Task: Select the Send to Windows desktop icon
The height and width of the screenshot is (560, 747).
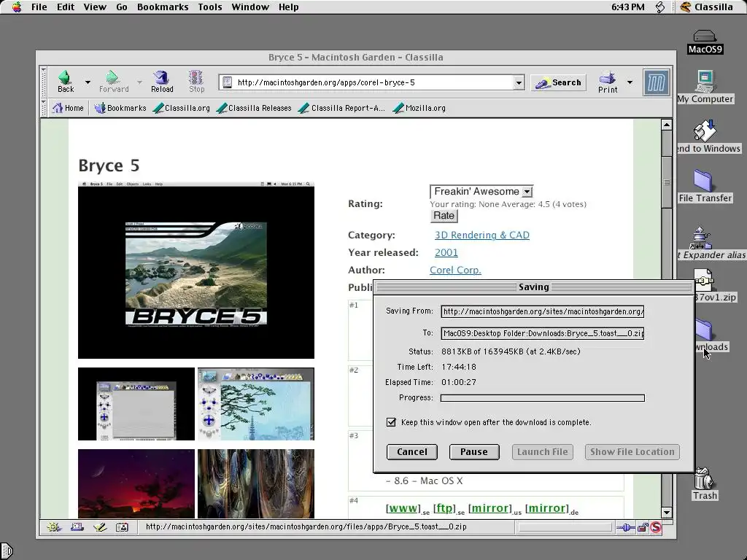Action: 708,136
